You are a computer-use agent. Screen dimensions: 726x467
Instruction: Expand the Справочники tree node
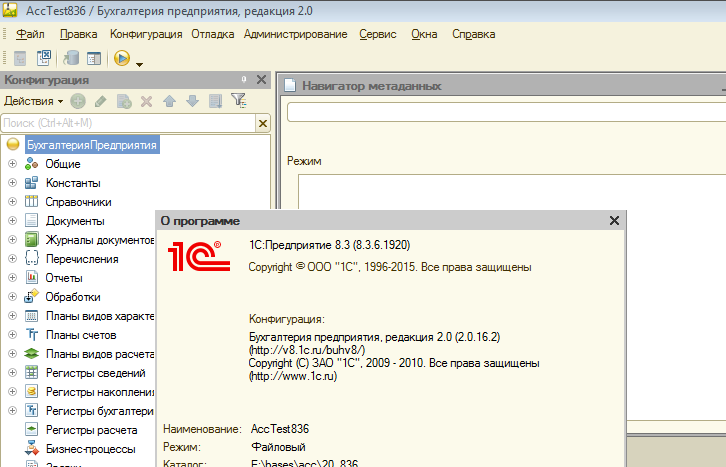(x=13, y=202)
